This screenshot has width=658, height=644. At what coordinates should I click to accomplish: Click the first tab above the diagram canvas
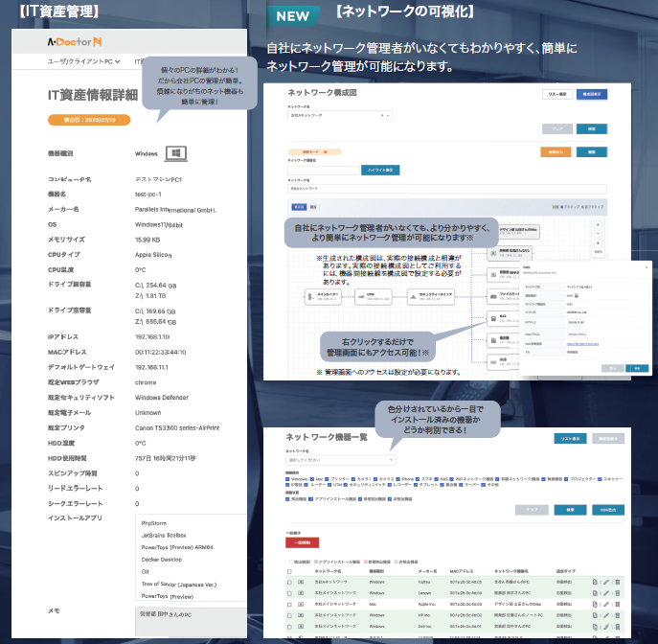pyautogui.click(x=297, y=206)
